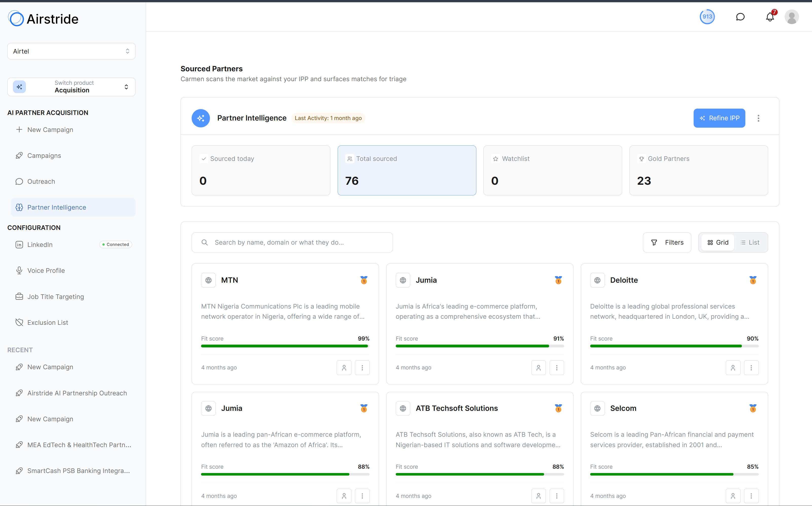Image resolution: width=812 pixels, height=506 pixels.
Task: Open more options on Selcom card
Action: click(x=751, y=496)
